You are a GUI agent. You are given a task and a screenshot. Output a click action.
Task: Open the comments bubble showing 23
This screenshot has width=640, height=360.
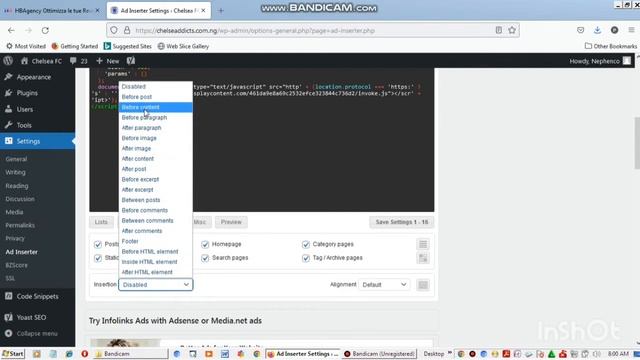78,61
